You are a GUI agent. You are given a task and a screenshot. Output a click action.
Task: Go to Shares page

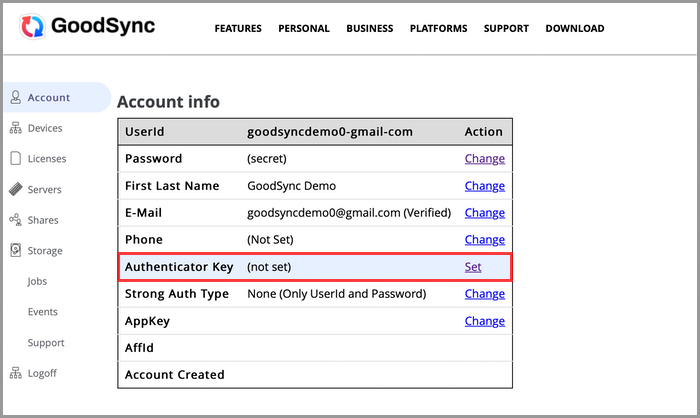(43, 220)
